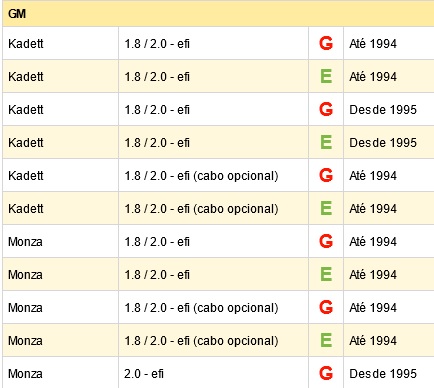Click 1.8 / 2.0 - efi (cabo opcional) in the green-E Monza row
The width and height of the screenshot is (434, 388).
pyautogui.click(x=201, y=341)
